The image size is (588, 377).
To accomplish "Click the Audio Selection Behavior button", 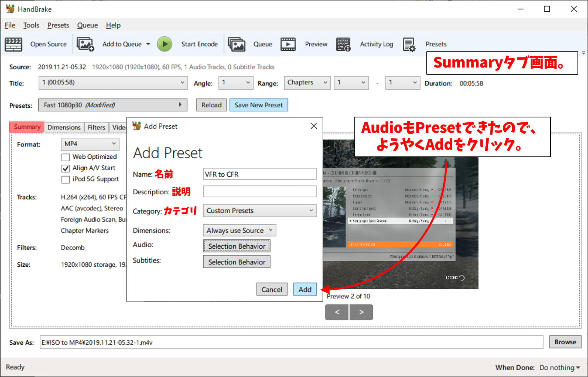I will [237, 246].
